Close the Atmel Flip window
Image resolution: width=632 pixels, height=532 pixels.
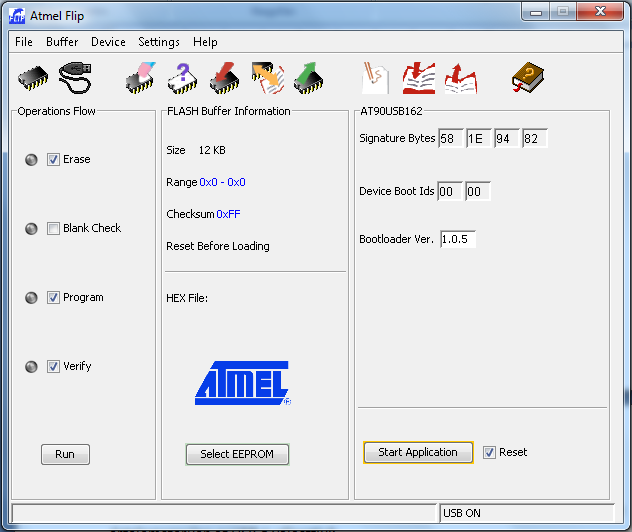tap(600, 11)
